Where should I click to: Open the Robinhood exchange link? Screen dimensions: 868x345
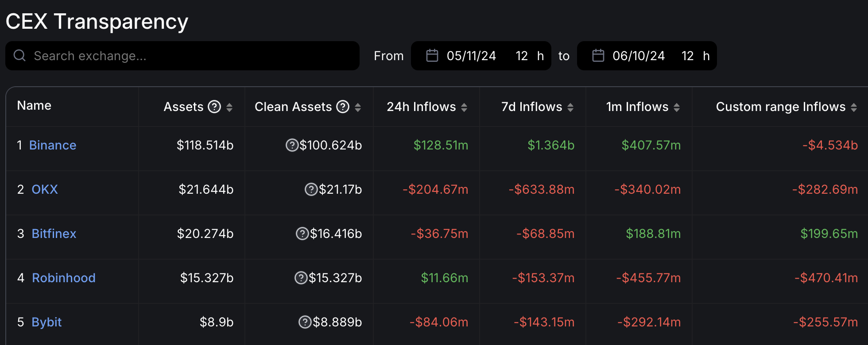(64, 278)
